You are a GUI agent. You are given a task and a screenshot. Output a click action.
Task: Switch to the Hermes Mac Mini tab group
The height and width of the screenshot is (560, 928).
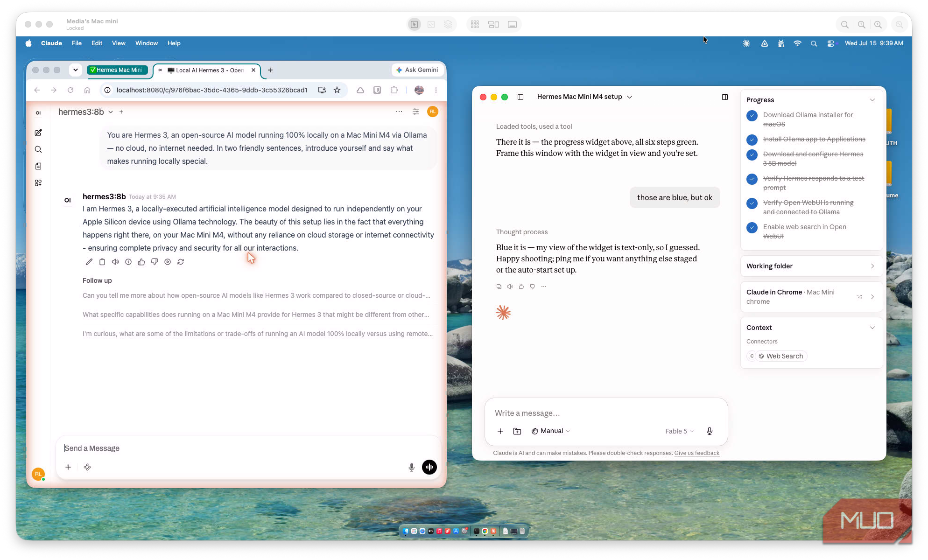point(117,70)
